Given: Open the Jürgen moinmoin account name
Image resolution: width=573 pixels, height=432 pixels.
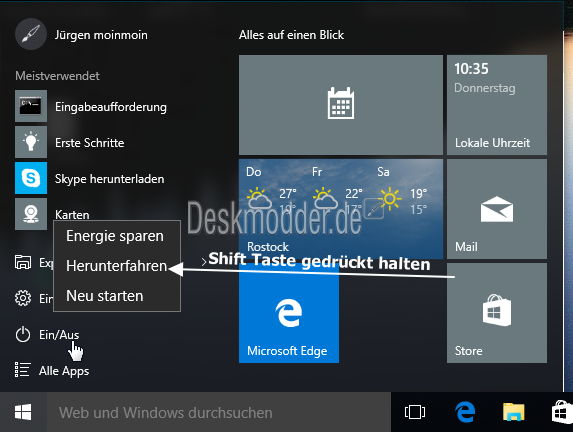Looking at the screenshot, I should point(101,35).
